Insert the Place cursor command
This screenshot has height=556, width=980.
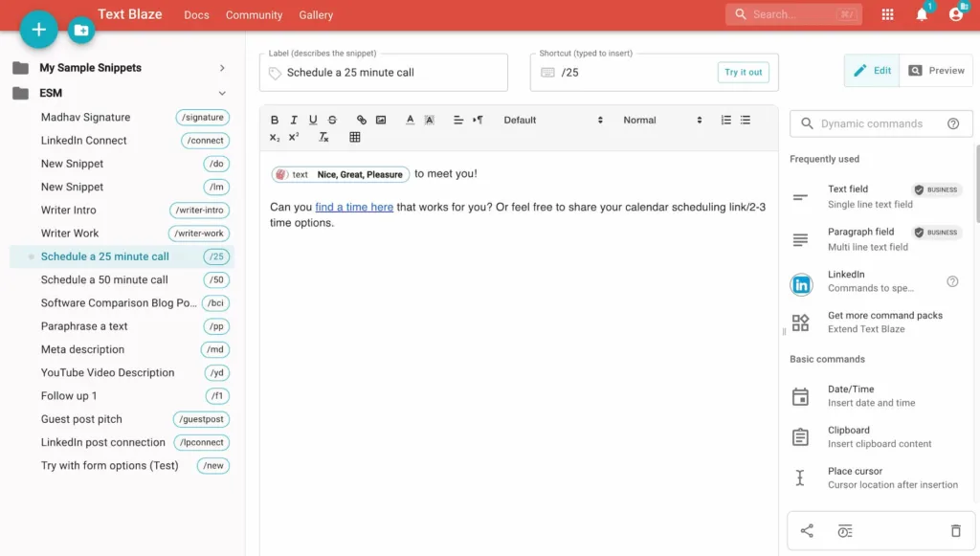click(877, 478)
